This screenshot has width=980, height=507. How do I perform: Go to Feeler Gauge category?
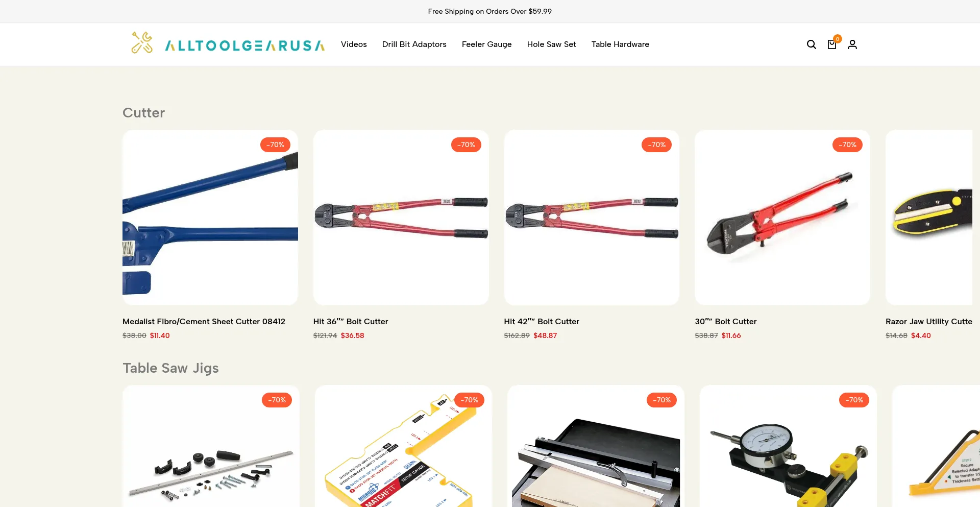click(487, 44)
